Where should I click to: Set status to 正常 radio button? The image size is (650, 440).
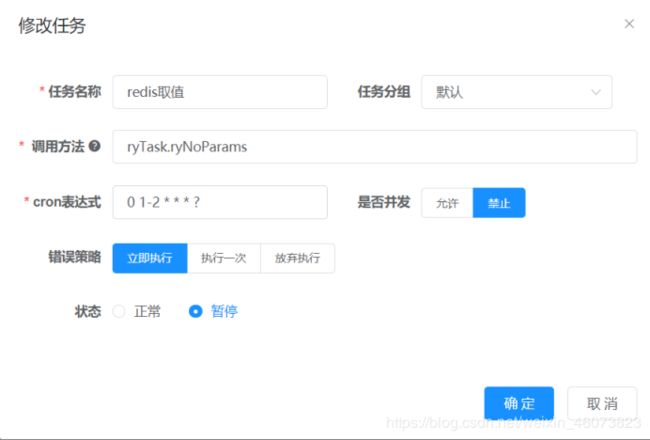pyautogui.click(x=119, y=311)
